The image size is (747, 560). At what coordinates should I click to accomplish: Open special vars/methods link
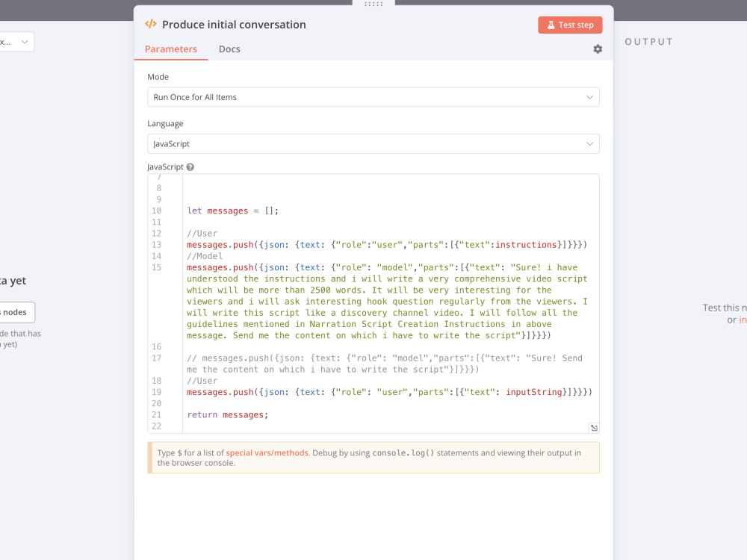click(267, 453)
